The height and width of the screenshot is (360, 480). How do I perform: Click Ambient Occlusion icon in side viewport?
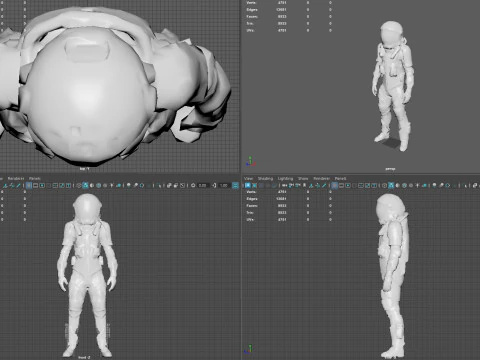pos(434,185)
